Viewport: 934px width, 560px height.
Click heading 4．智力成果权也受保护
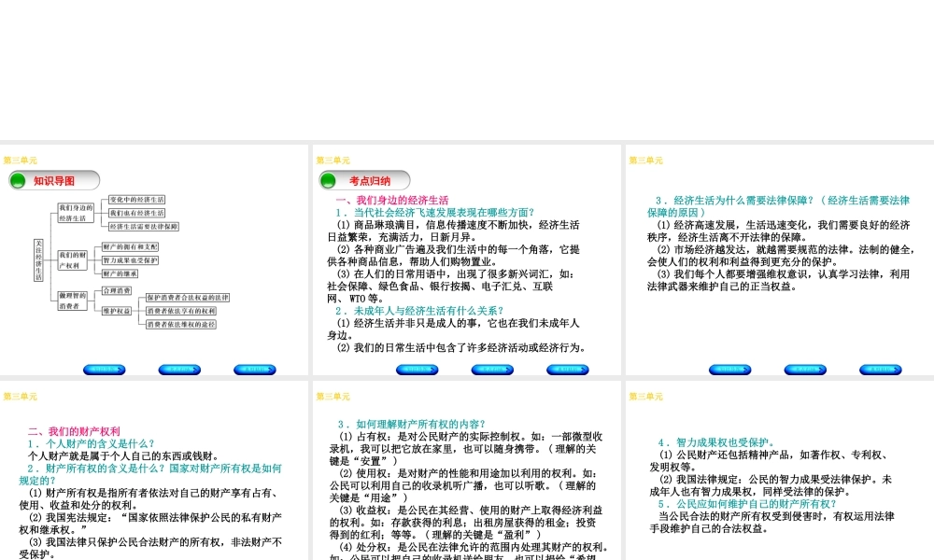[716, 442]
